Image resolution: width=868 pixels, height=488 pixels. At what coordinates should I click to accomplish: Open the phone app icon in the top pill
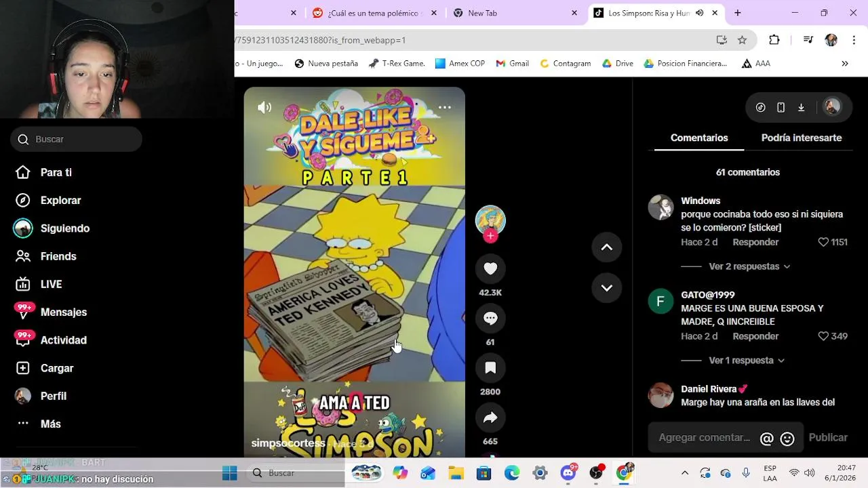coord(781,107)
